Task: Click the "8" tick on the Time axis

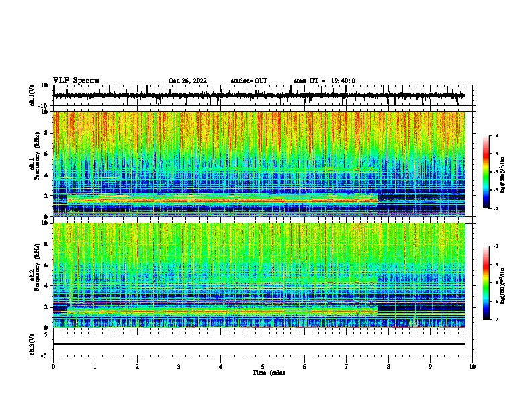Action: (388, 367)
